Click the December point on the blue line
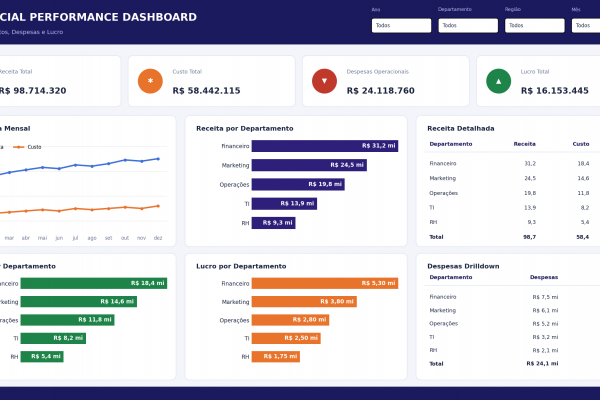This screenshot has height=400, width=600. coord(158,159)
